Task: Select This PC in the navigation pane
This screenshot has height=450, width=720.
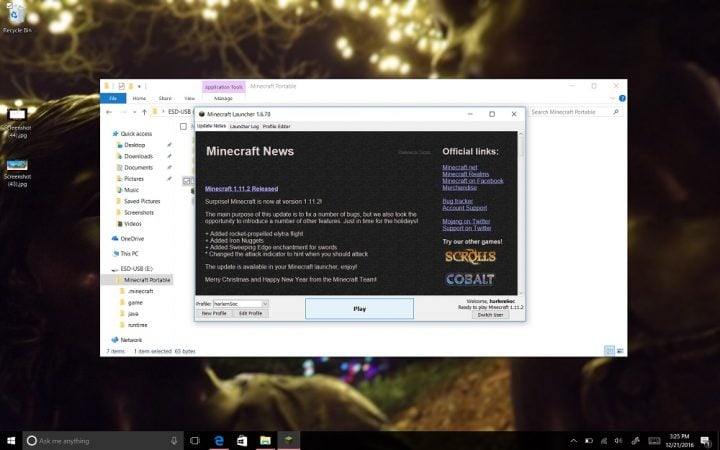Action: click(x=129, y=253)
